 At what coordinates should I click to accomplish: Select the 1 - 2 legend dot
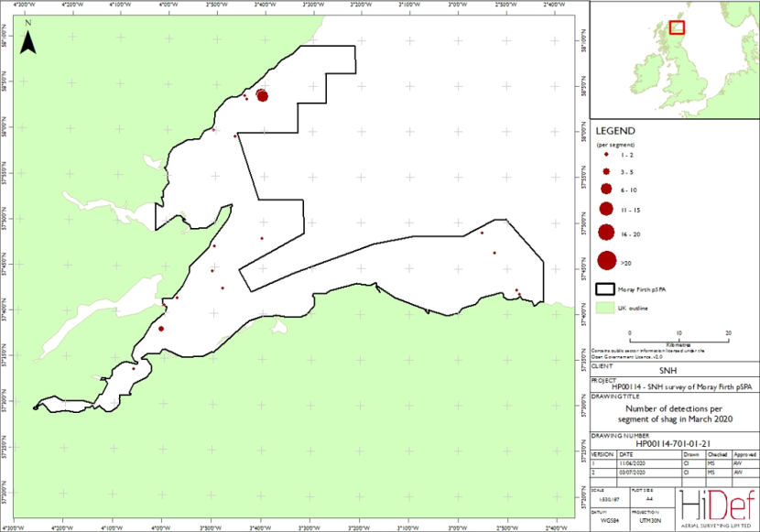606,155
